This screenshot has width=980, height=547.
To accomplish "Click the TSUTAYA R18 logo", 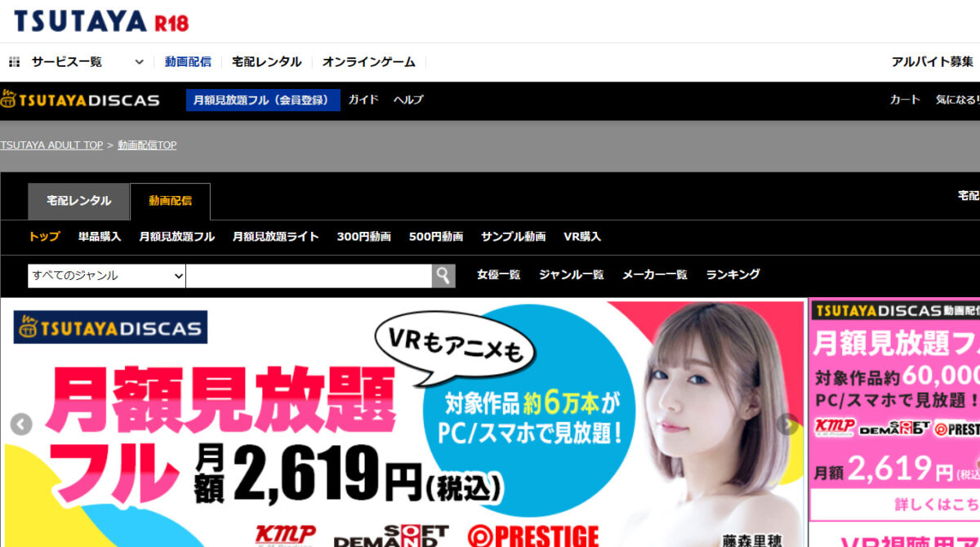I will [x=101, y=21].
